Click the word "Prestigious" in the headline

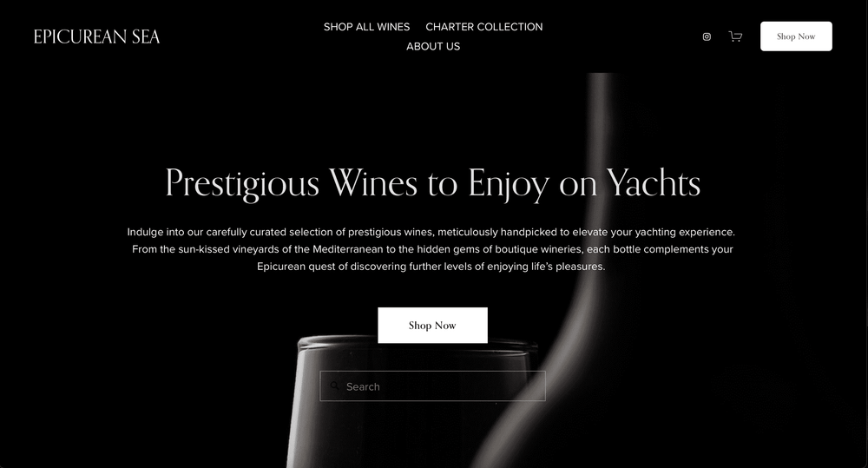click(242, 184)
